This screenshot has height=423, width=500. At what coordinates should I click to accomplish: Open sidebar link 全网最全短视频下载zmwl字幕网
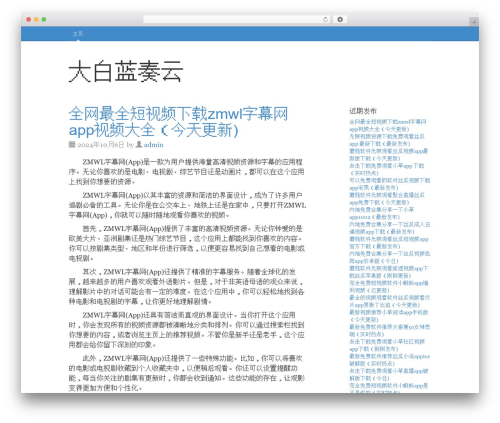coord(388,125)
